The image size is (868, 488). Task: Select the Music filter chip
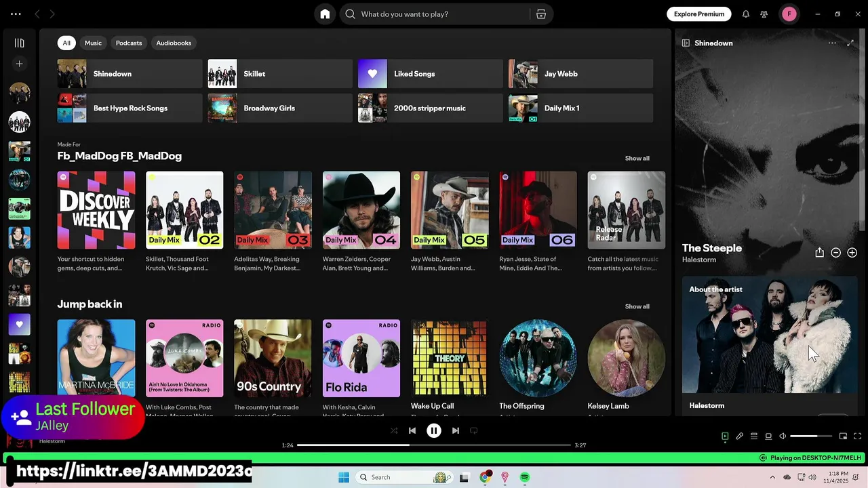pyautogui.click(x=93, y=43)
